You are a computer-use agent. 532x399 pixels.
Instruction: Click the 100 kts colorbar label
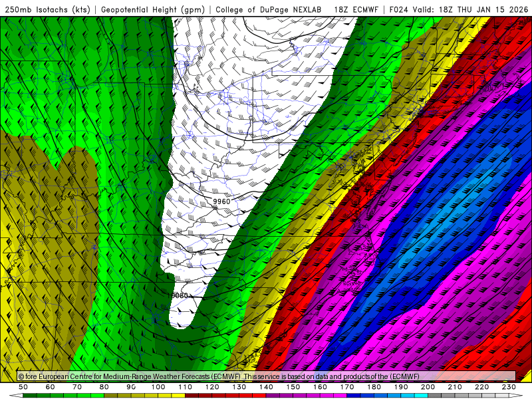click(x=158, y=387)
